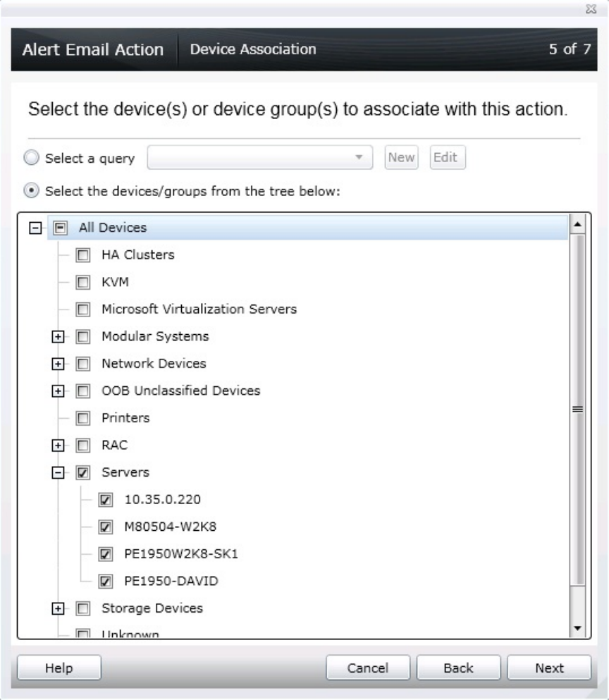The width and height of the screenshot is (609, 700).
Task: Select the M80504-W2K8 device label
Action: pyautogui.click(x=170, y=527)
